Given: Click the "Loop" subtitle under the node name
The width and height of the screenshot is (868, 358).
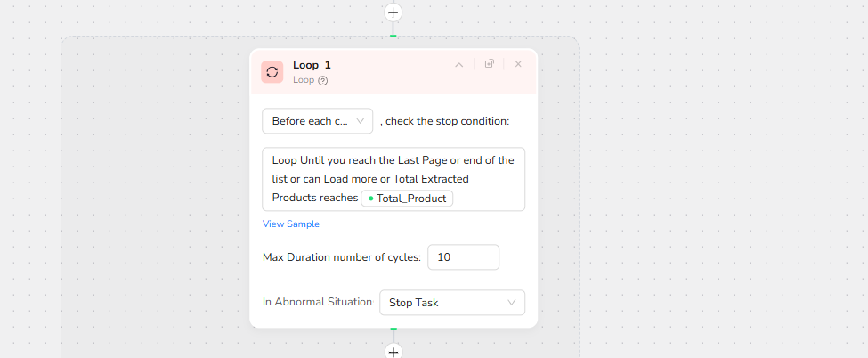Looking at the screenshot, I should click(304, 80).
